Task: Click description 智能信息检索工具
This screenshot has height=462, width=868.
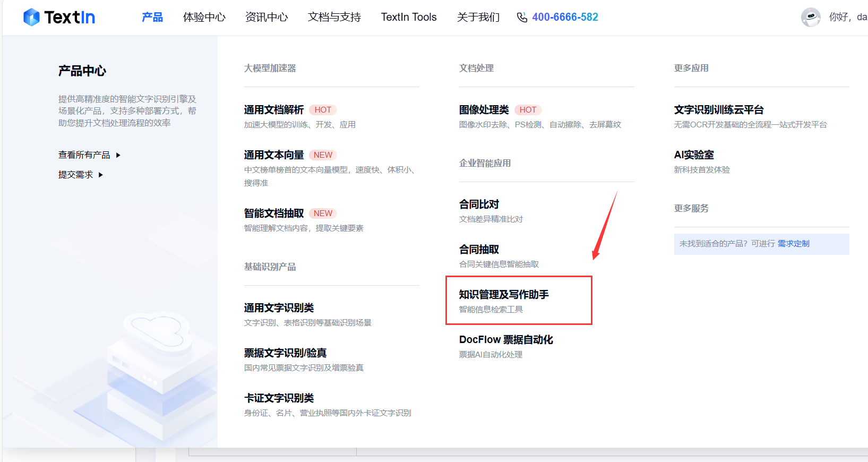Action: [491, 310]
